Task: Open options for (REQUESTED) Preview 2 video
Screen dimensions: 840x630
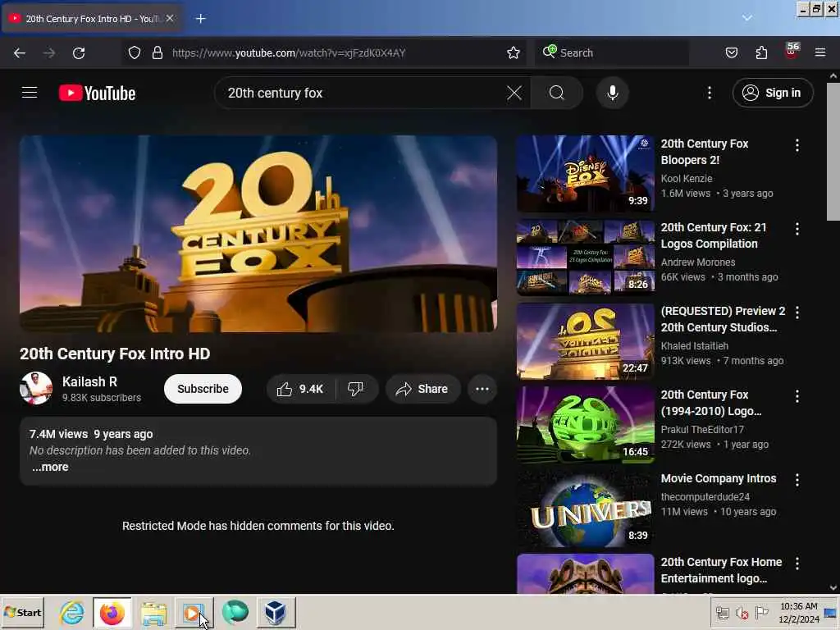Action: [797, 313]
